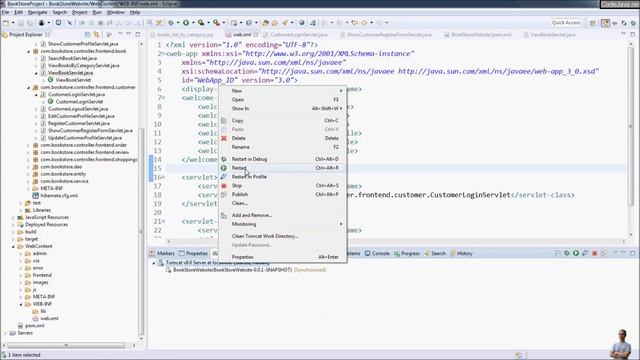The height and width of the screenshot is (360, 640).
Task: Select Publish in the context menu
Action: 283,194
